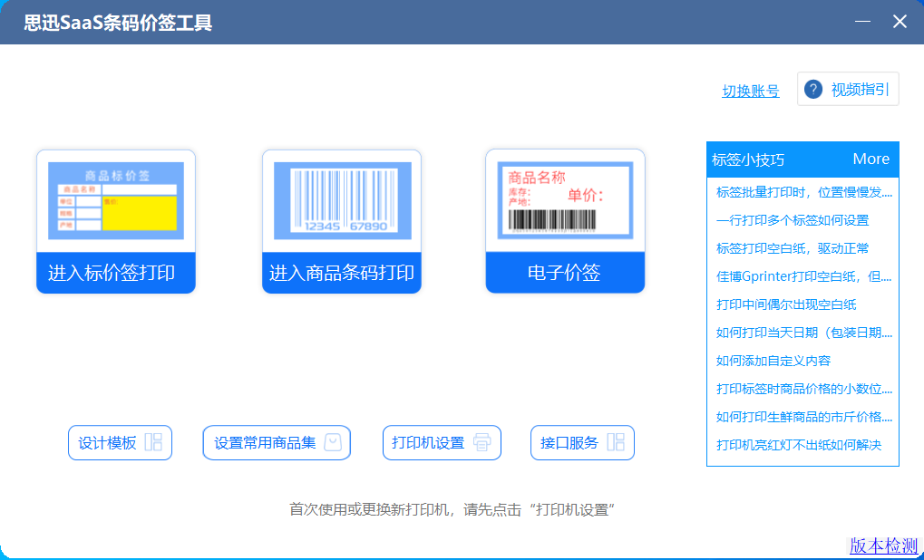This screenshot has width=924, height=560.
Task: Open tip 如何打印当天日期
Action: [803, 333]
